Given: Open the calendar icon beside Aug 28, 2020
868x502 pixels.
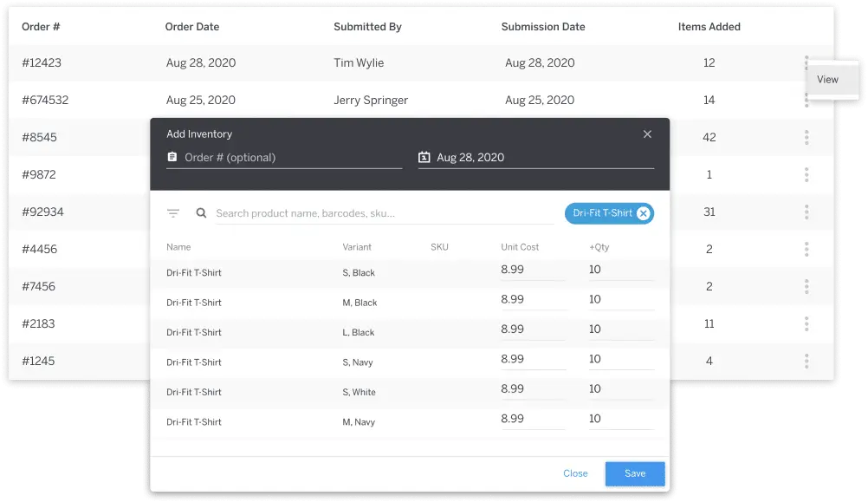Looking at the screenshot, I should tap(424, 157).
